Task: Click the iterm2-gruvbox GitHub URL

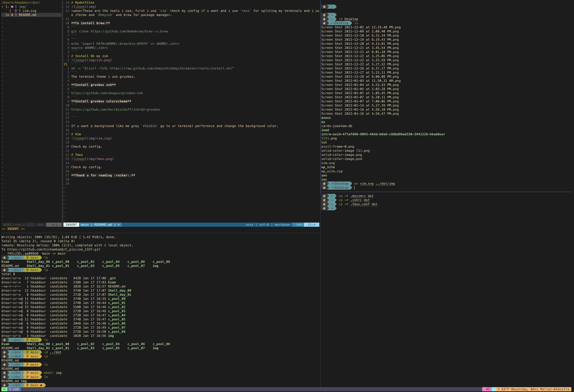Action: [116, 109]
